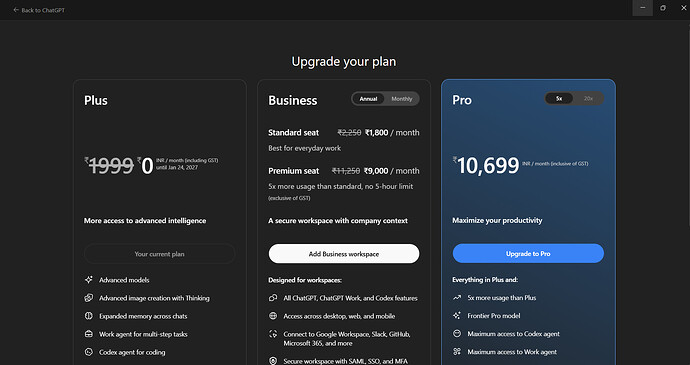Image resolution: width=690 pixels, height=365 pixels.
Task: Click the Work agent briefcase icon in Plus
Action: tap(89, 334)
